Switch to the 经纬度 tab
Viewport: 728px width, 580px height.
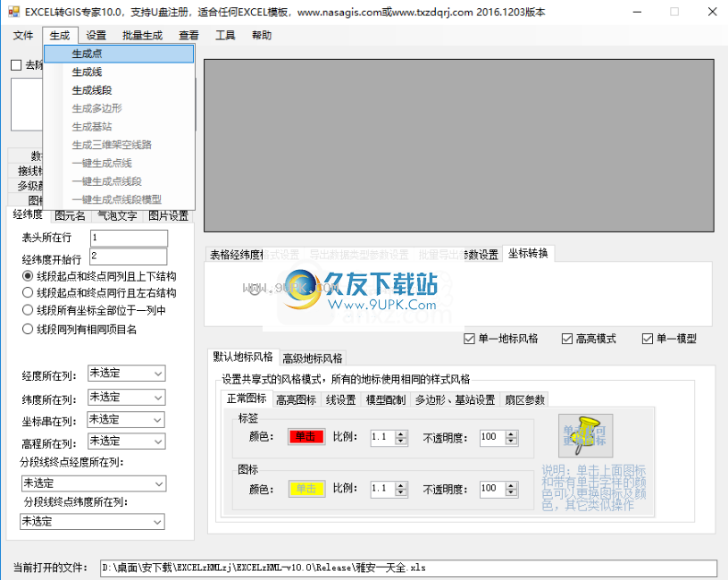(28, 214)
